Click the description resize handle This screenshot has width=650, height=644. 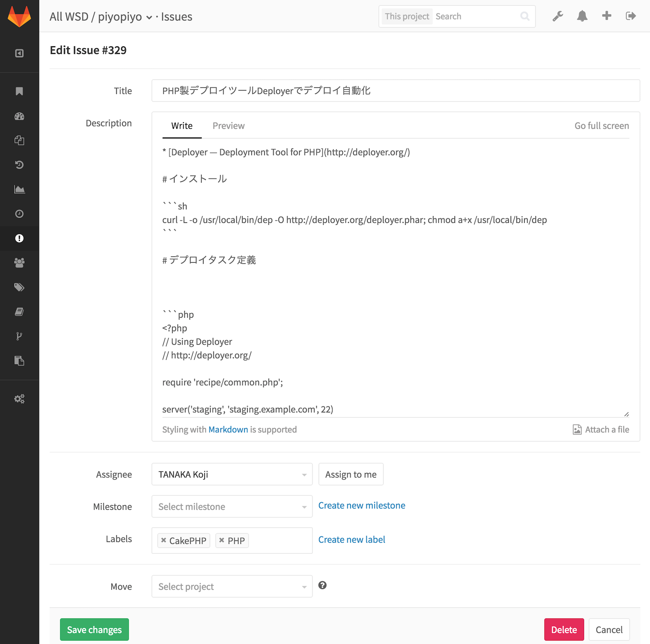[626, 414]
